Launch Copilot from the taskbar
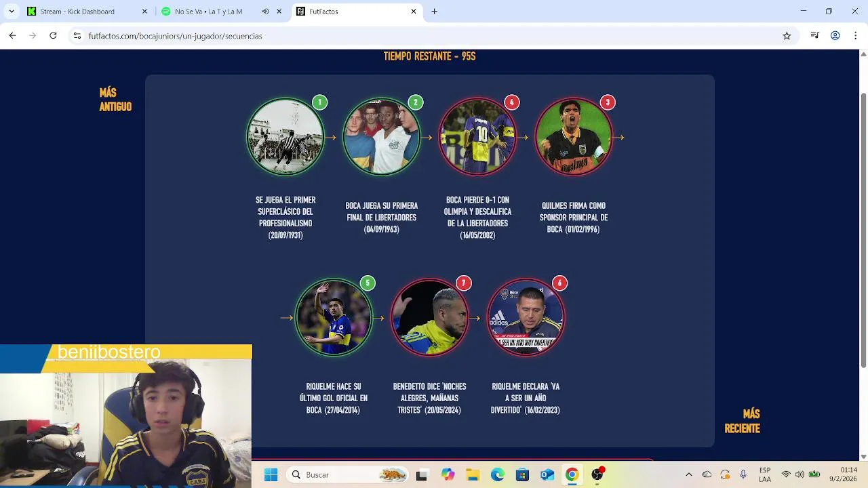The image size is (868, 488). 448,475
